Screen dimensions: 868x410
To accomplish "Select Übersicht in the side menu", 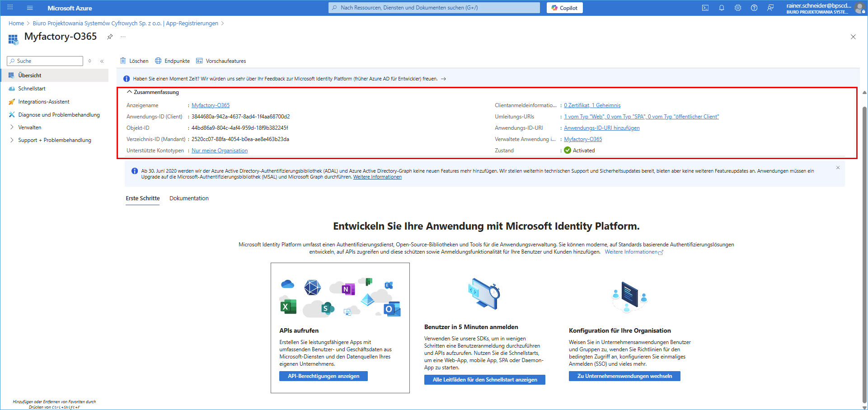I will tap(54, 75).
